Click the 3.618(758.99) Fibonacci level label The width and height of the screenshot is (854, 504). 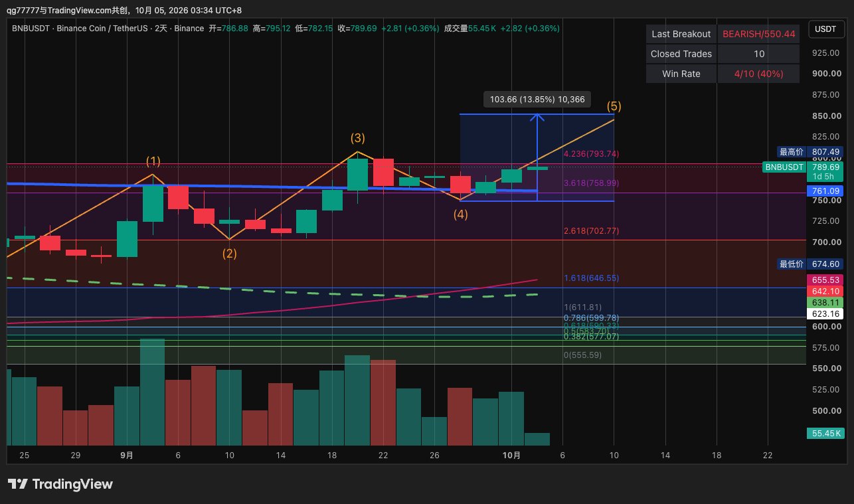click(592, 183)
